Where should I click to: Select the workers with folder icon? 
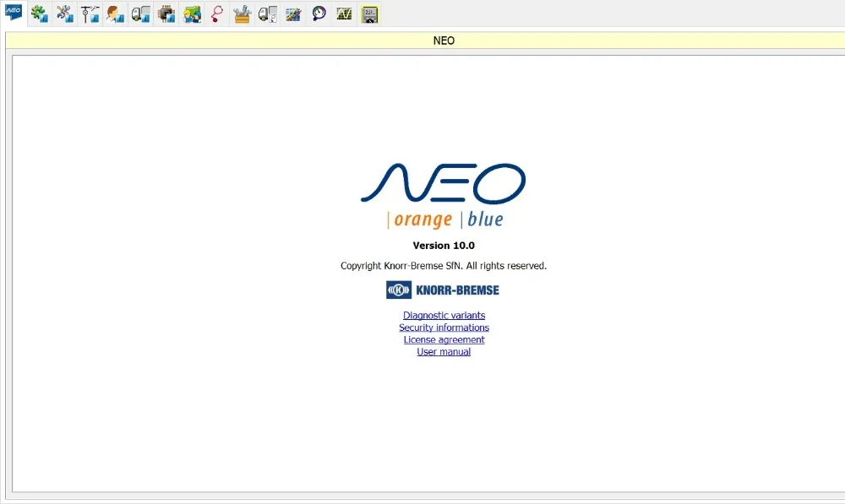point(192,14)
